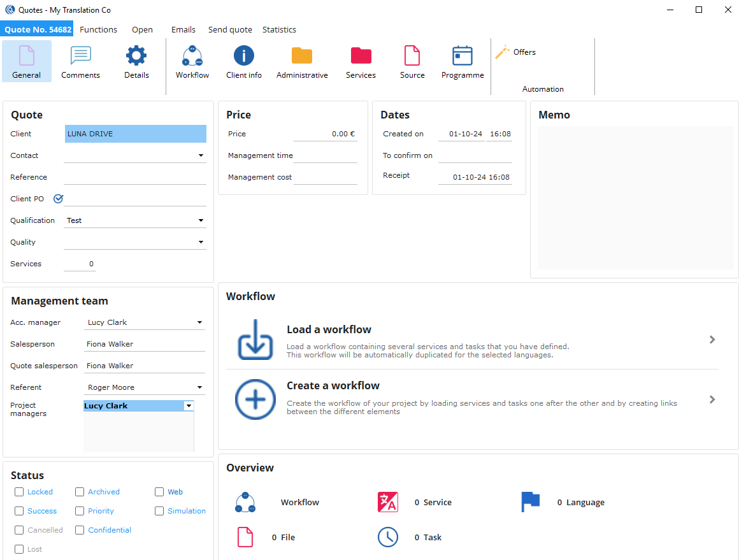Expand the Contact dropdown
Image resolution: width=739 pixels, height=560 pixels.
(201, 155)
